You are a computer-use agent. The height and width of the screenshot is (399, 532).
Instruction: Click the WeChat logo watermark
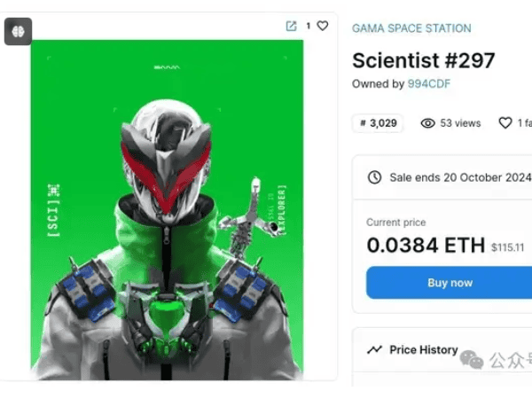click(472, 359)
